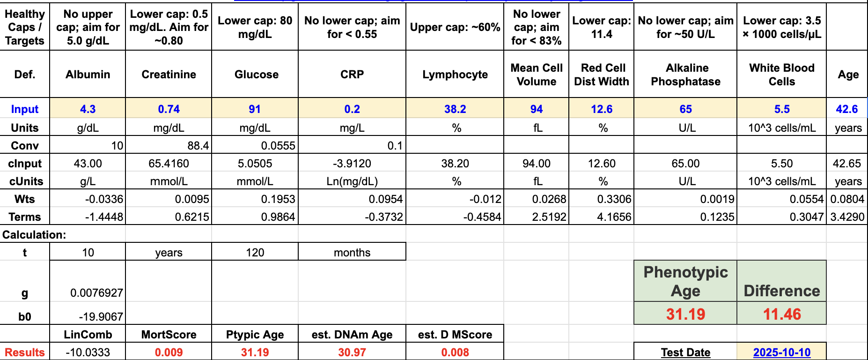Select the g value 0.0076927
868x360 pixels.
point(88,292)
